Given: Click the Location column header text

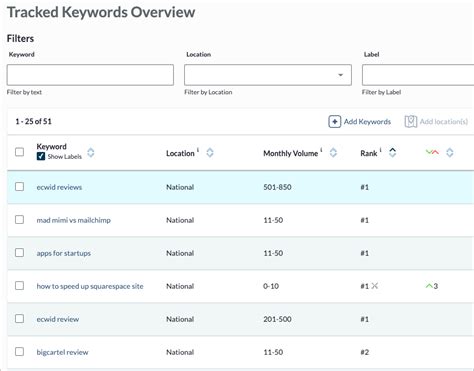Looking at the screenshot, I should pos(180,153).
